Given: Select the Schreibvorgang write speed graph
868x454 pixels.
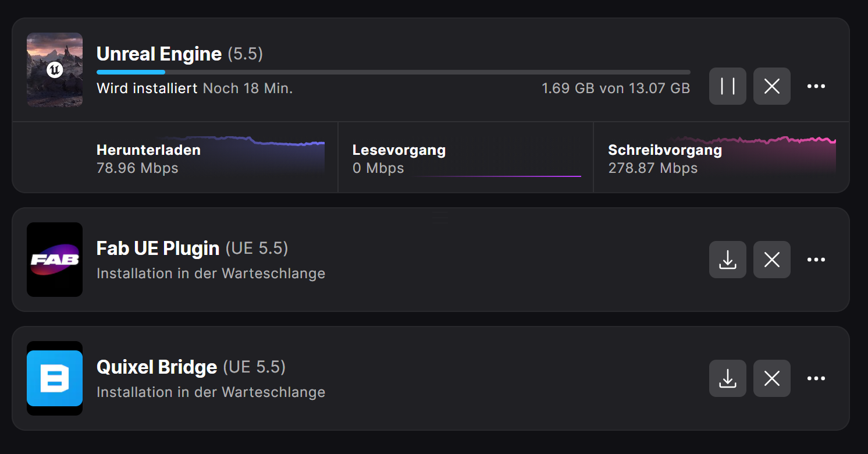Looking at the screenshot, I should 721,158.
